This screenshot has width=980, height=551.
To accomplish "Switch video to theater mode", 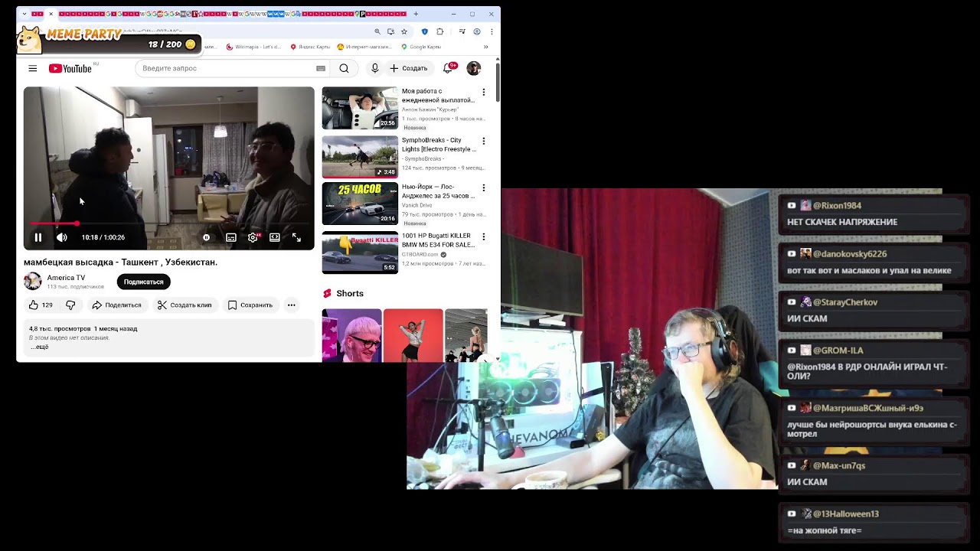I will tap(274, 238).
